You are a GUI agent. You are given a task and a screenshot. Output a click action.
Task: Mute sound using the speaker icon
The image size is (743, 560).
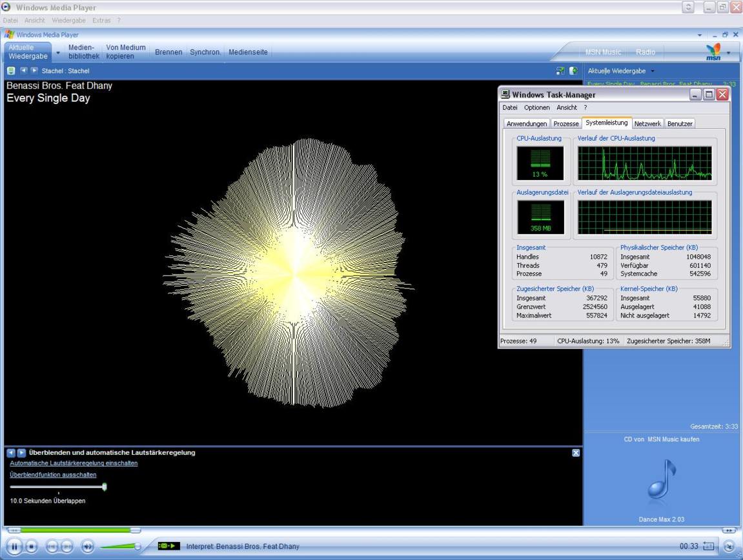[88, 546]
